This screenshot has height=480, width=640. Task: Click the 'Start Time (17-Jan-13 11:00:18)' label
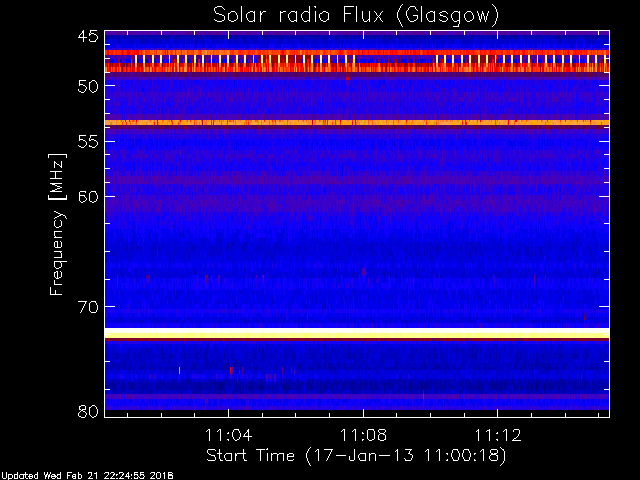point(356,456)
